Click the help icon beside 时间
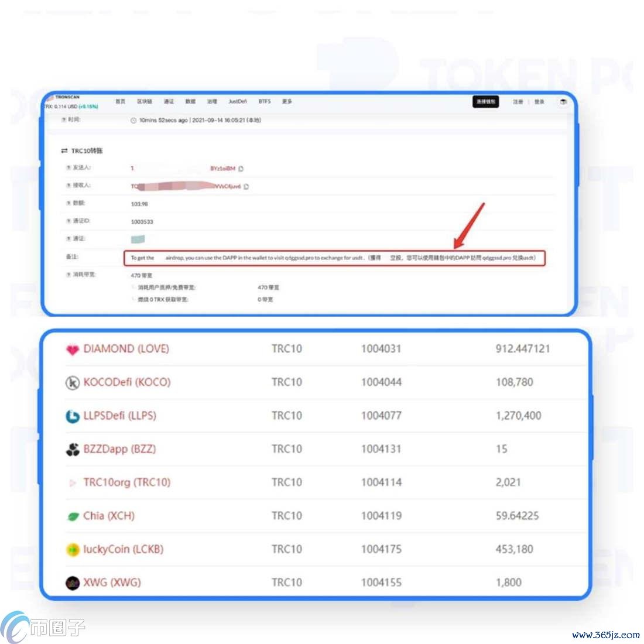This screenshot has height=644, width=644. click(x=64, y=119)
